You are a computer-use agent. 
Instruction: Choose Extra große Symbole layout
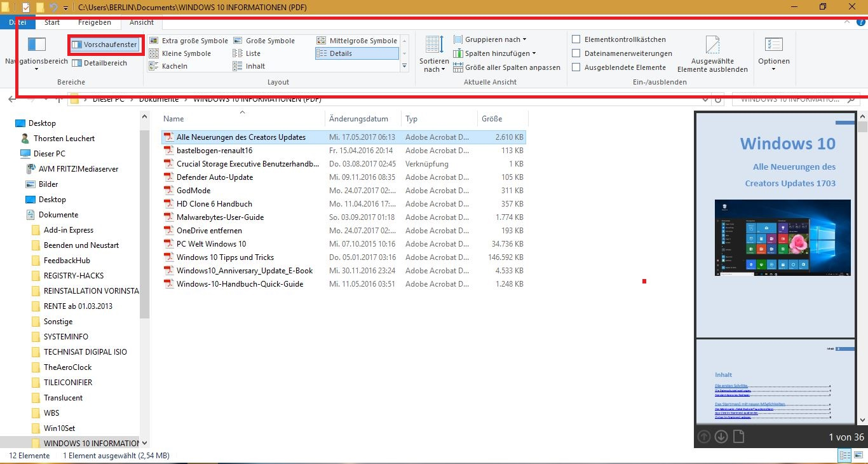click(188, 41)
